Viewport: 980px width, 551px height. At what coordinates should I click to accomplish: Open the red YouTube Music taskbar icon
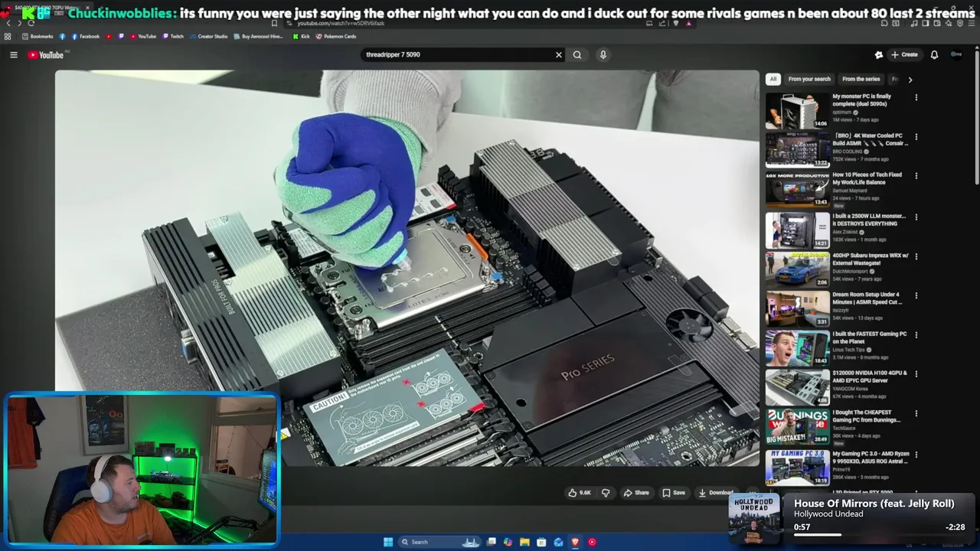(592, 542)
